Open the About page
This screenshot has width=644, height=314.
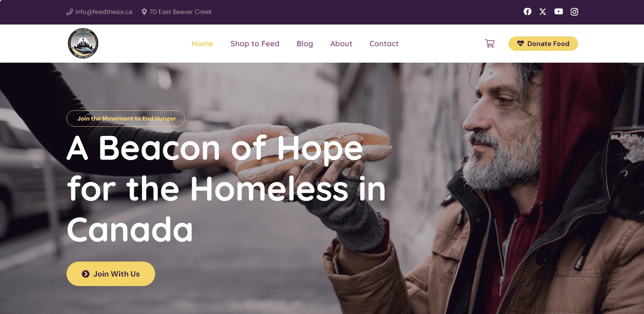point(341,44)
